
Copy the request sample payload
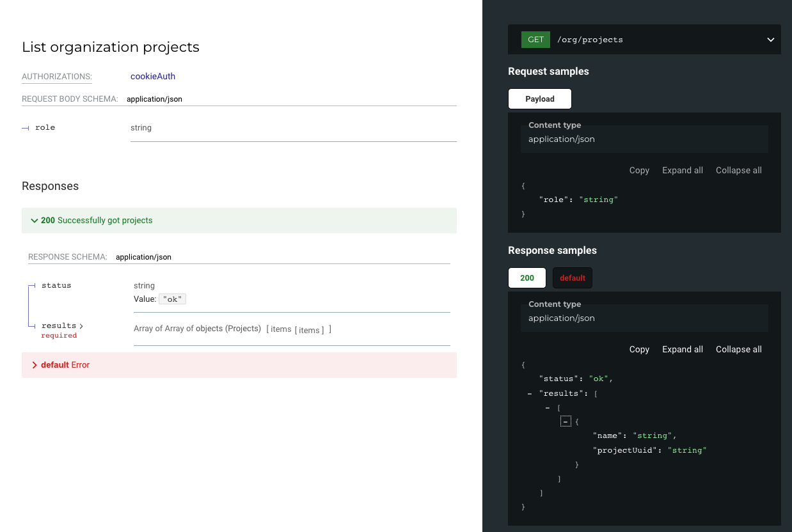(x=639, y=170)
